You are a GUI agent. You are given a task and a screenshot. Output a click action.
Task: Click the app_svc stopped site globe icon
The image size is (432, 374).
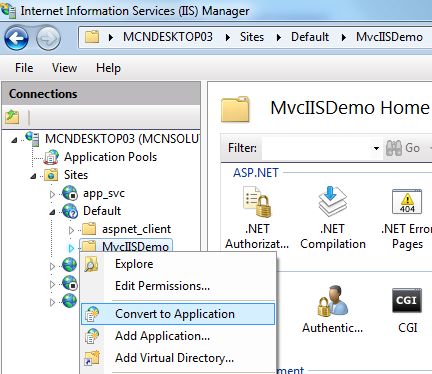(x=70, y=193)
